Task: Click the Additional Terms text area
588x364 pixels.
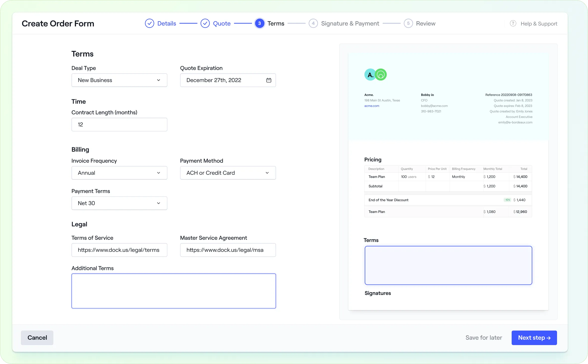Action: pyautogui.click(x=173, y=291)
